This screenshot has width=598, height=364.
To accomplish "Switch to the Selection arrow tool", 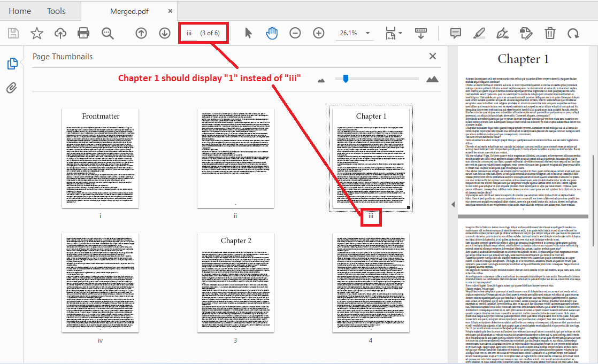I will (x=248, y=33).
